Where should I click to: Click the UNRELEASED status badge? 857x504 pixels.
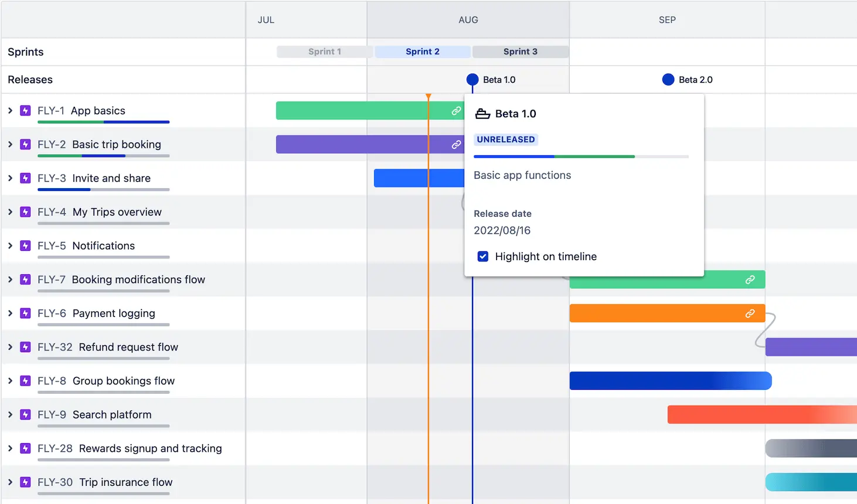coord(506,139)
